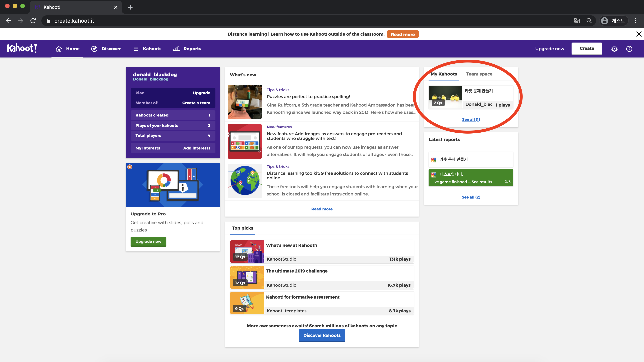The image size is (644, 362).
Task: Click the Google Translate icon in address bar
Action: 577,21
